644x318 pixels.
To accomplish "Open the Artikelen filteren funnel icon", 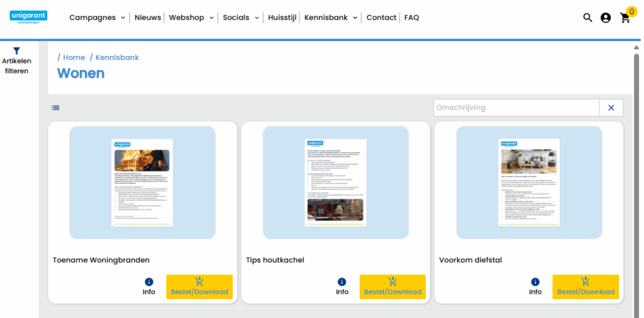I will coord(17,51).
